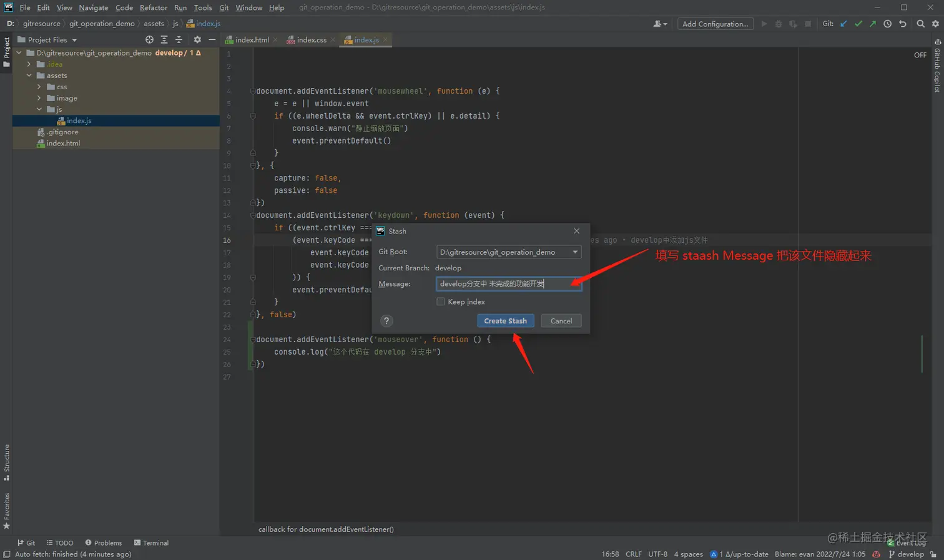Click the Git Push arrow icon

[x=873, y=24]
